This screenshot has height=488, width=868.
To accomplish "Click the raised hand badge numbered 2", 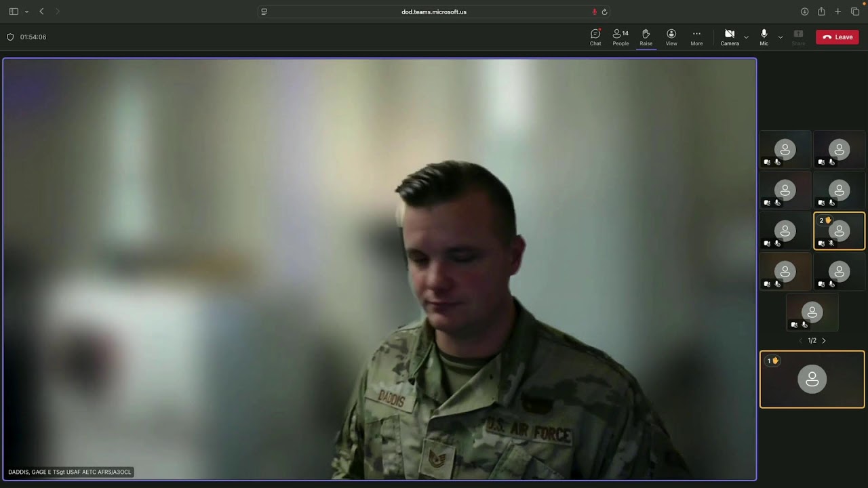I will point(825,220).
